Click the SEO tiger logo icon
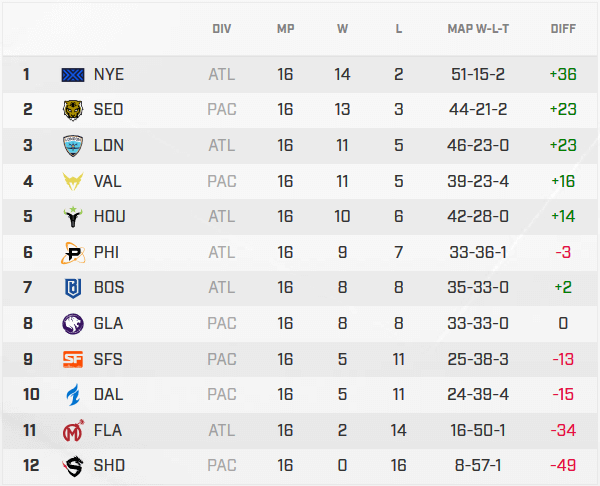This screenshot has height=486, width=600. tap(74, 110)
